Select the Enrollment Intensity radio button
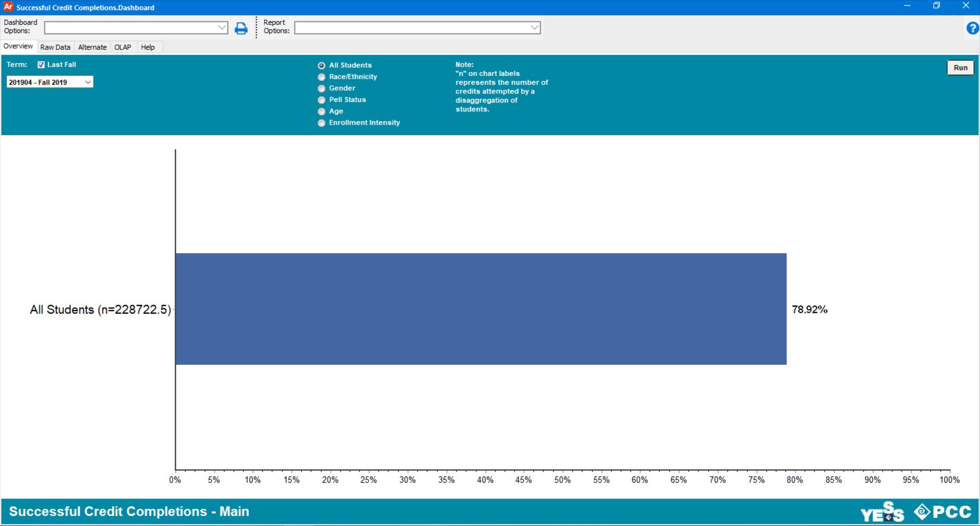 tap(322, 123)
